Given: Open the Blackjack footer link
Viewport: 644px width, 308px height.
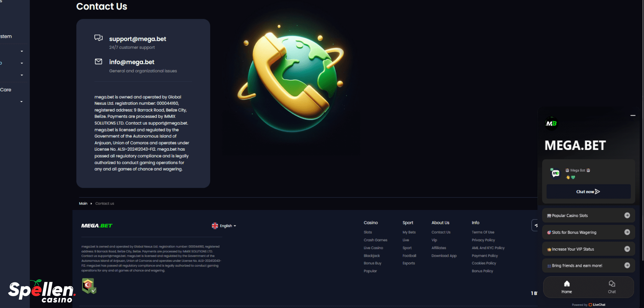Looking at the screenshot, I should (x=372, y=256).
